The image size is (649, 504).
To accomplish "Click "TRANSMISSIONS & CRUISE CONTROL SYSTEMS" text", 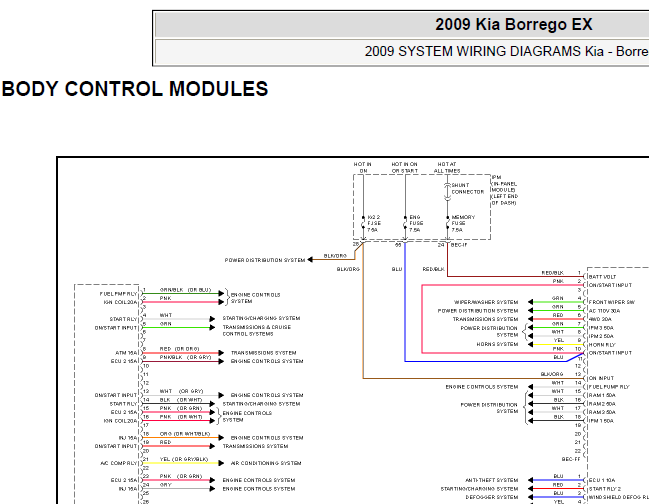I will (x=257, y=330).
